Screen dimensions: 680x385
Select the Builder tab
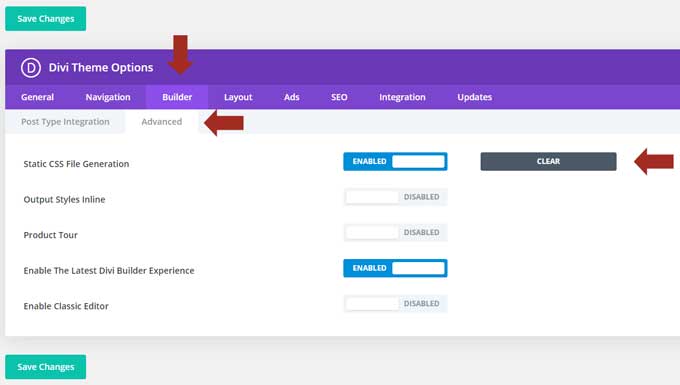177,97
